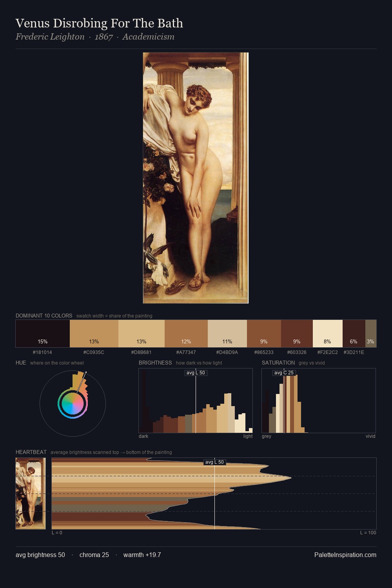Click 'how dark vs how light' caption
Screen dimensions: 392x588
point(199,363)
